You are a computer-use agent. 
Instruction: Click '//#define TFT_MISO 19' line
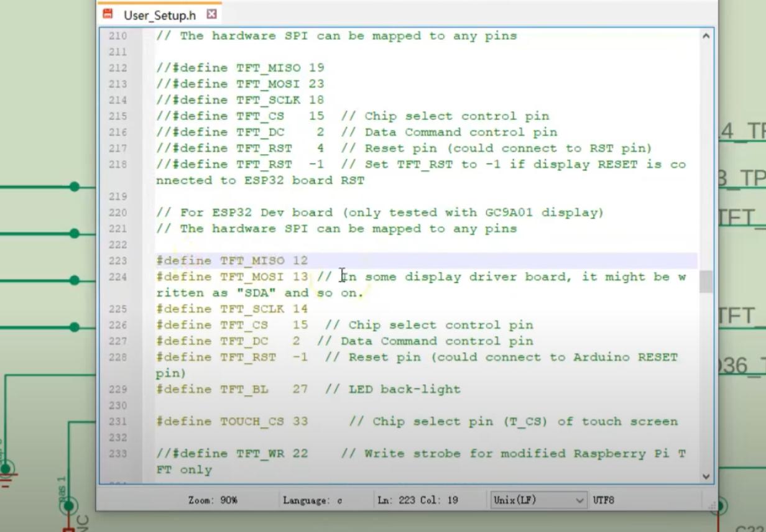(240, 68)
